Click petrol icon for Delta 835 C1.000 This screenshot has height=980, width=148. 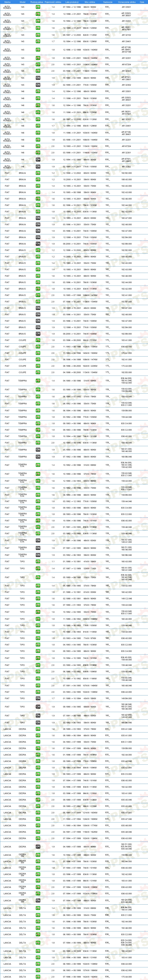point(38,915)
